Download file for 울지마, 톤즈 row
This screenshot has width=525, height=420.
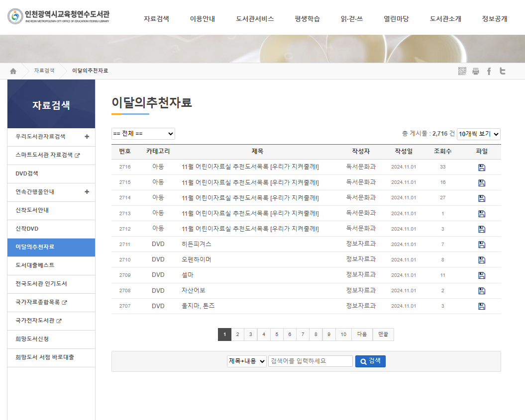(481, 306)
